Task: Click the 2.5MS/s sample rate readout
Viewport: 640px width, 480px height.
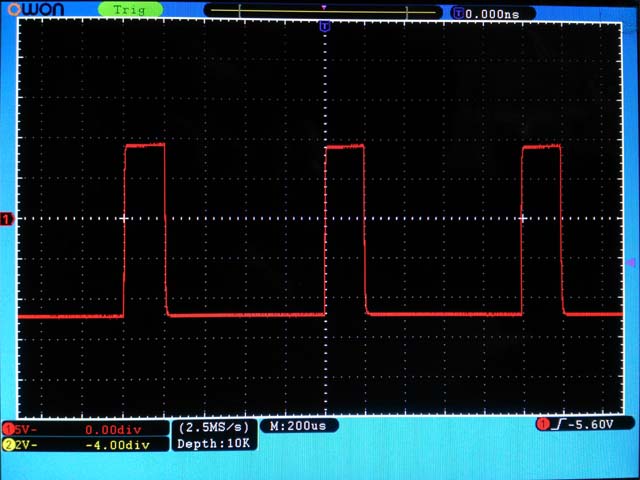Action: pos(214,427)
